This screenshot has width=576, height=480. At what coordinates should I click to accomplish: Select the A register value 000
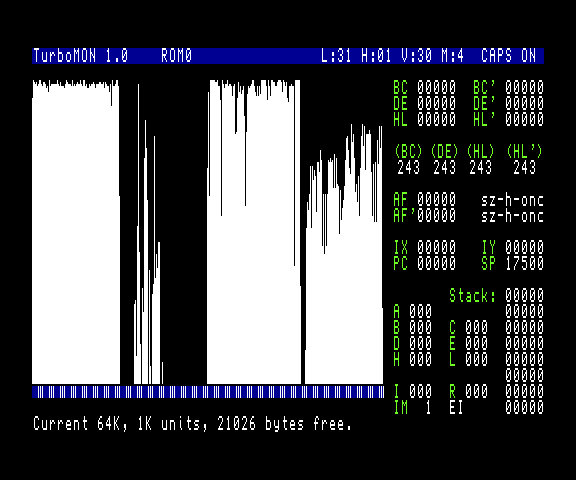click(x=420, y=311)
